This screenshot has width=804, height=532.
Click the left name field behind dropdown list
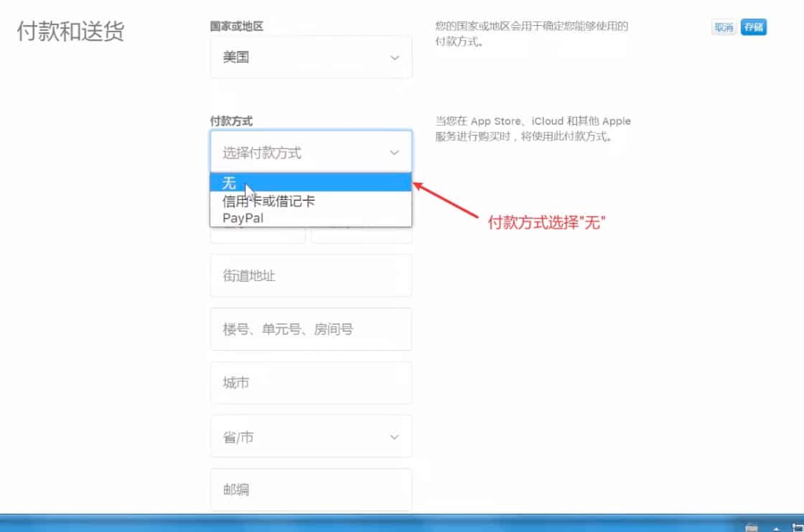tap(258, 235)
